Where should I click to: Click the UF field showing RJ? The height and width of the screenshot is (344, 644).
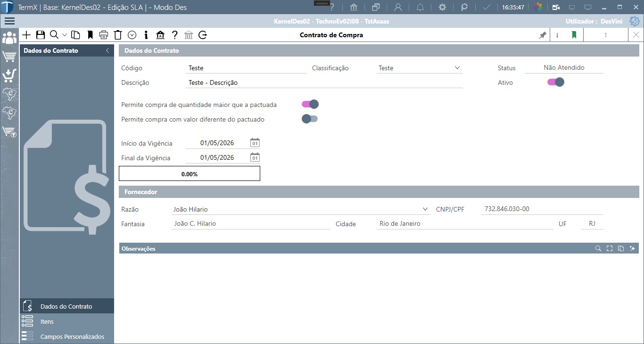[x=592, y=224]
